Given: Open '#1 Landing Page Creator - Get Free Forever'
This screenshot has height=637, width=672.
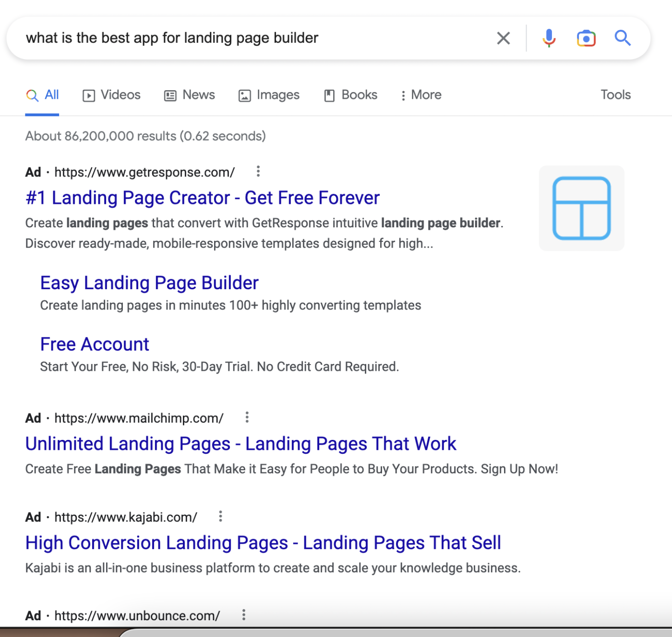Looking at the screenshot, I should [x=203, y=198].
